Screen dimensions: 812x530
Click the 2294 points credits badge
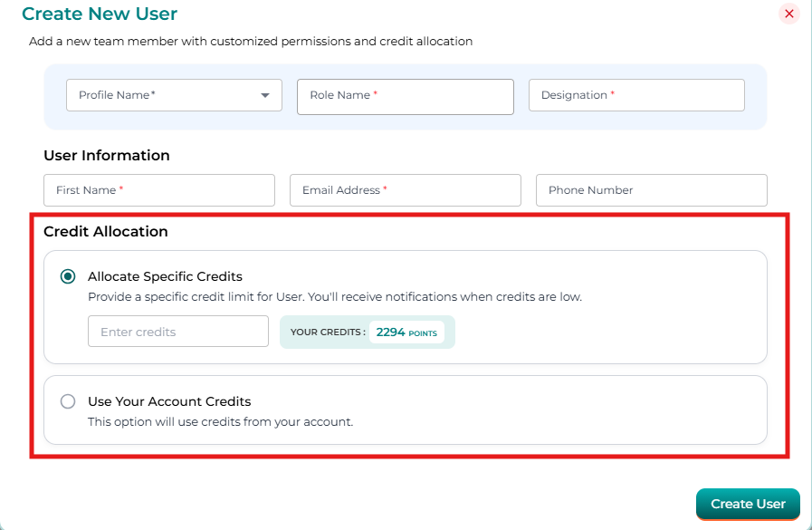[406, 332]
